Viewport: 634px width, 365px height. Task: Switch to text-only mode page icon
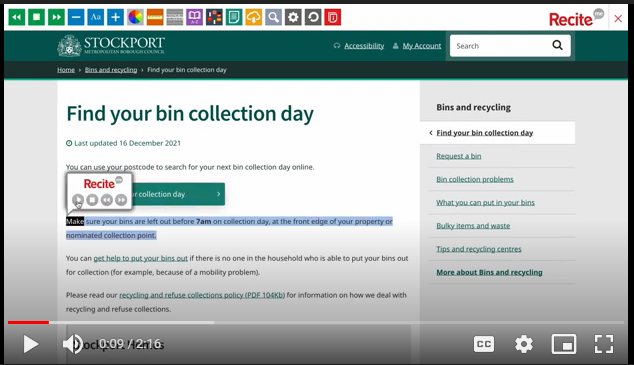[x=234, y=17]
